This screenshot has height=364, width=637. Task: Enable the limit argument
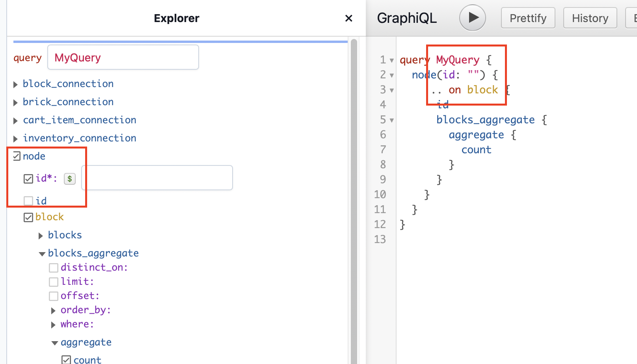coord(54,282)
